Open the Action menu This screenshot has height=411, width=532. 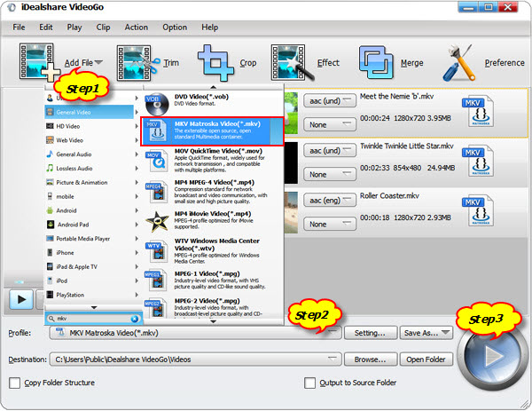(x=136, y=28)
